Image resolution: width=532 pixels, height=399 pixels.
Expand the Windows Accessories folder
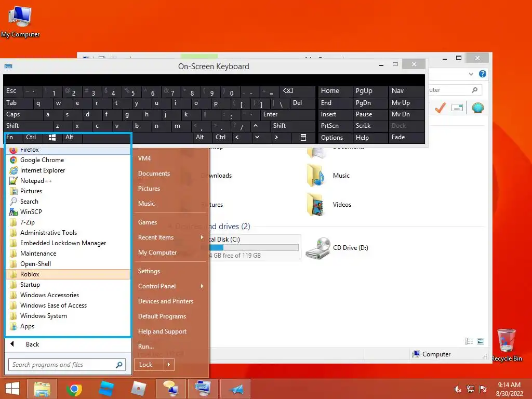pyautogui.click(x=68, y=295)
